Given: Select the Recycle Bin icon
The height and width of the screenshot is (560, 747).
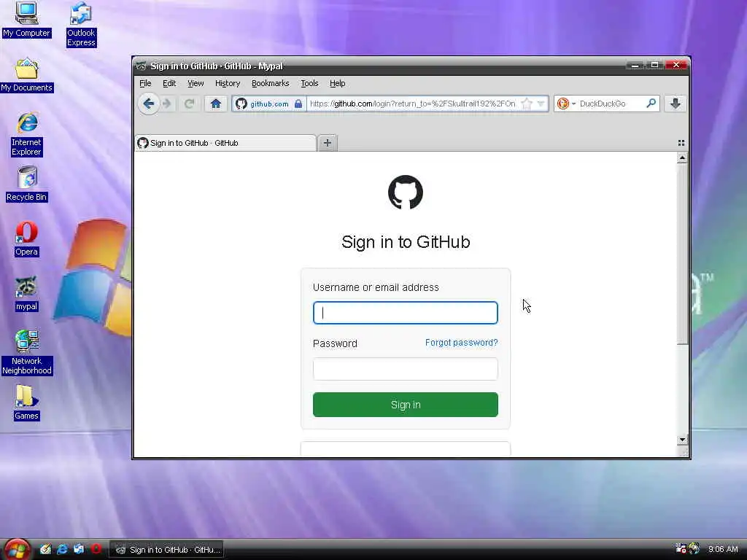Looking at the screenshot, I should click(x=27, y=184).
